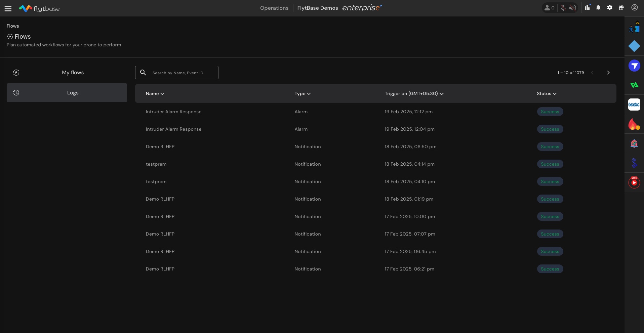Open the settings gear icon
This screenshot has height=333, width=644.
pos(610,8)
